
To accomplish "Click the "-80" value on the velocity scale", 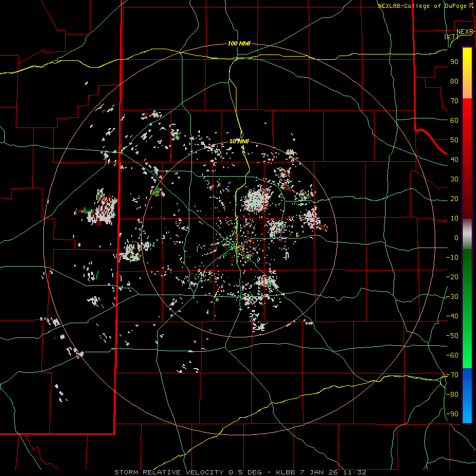I will click(452, 395).
